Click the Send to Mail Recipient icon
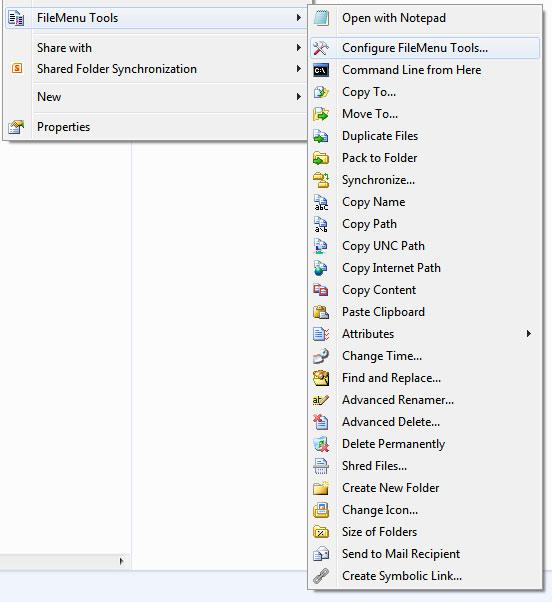The height and width of the screenshot is (602, 552). point(321,554)
